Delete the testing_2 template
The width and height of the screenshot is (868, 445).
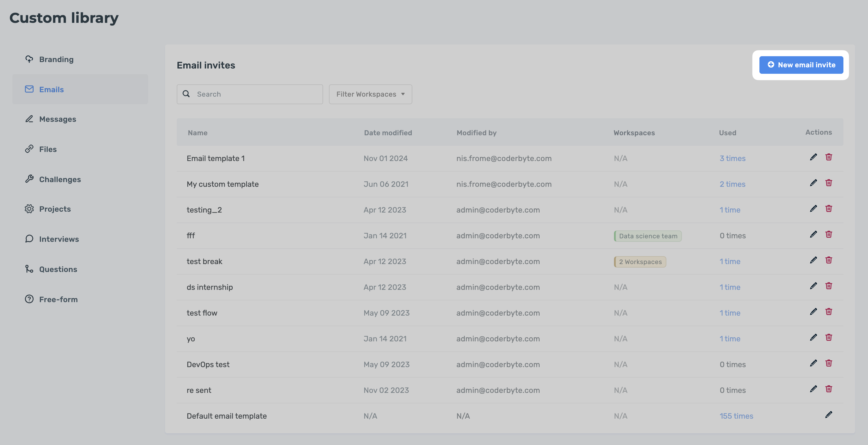point(828,209)
